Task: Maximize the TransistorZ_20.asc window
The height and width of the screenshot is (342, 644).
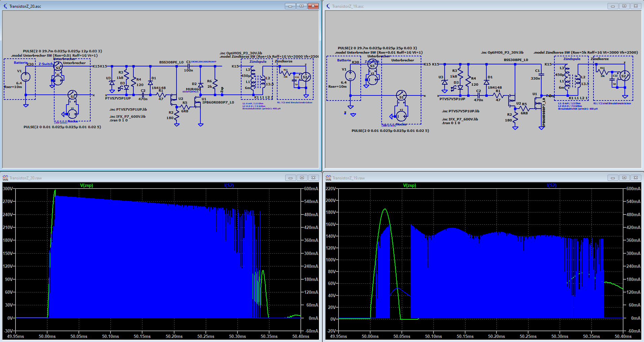Action: pos(301,6)
